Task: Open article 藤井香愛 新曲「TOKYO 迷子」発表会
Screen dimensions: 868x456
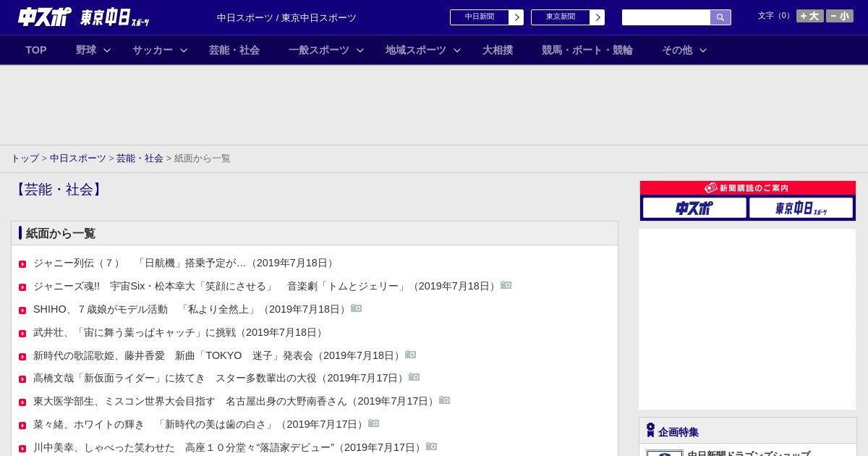Action: pos(219,355)
